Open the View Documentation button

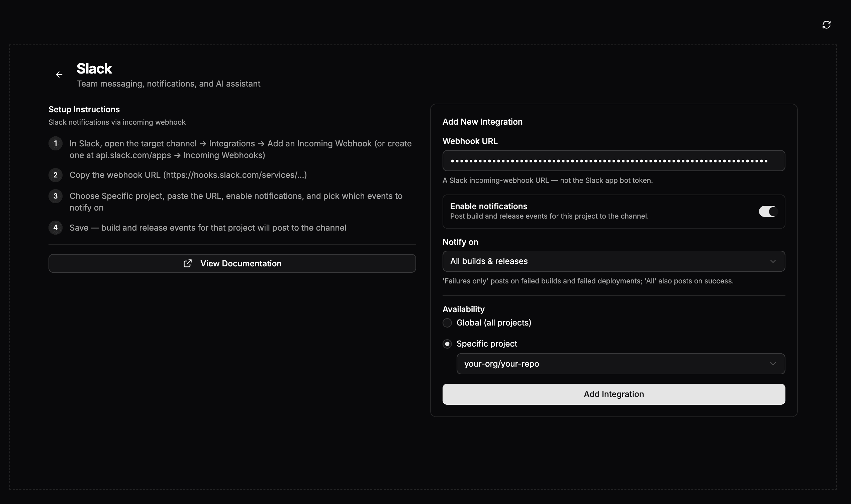point(232,264)
